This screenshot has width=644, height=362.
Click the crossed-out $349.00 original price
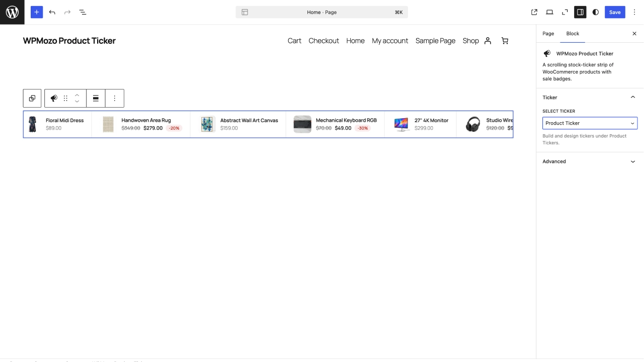tap(131, 128)
